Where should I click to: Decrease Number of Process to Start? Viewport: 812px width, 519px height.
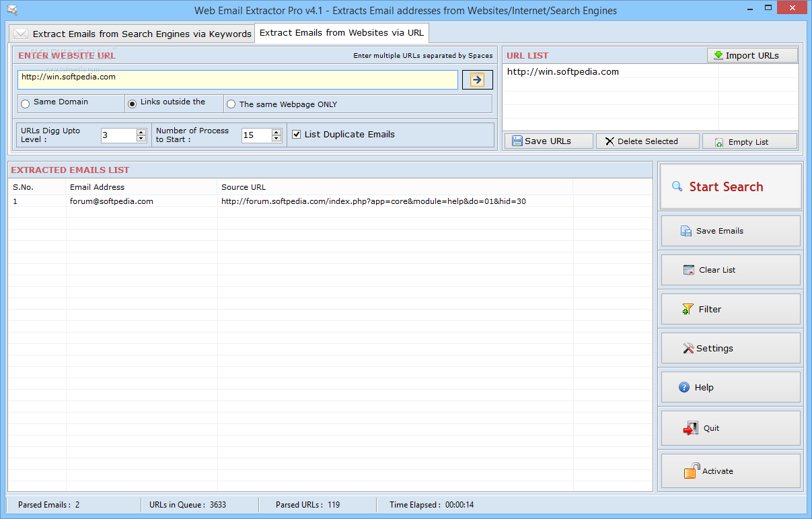(x=276, y=139)
